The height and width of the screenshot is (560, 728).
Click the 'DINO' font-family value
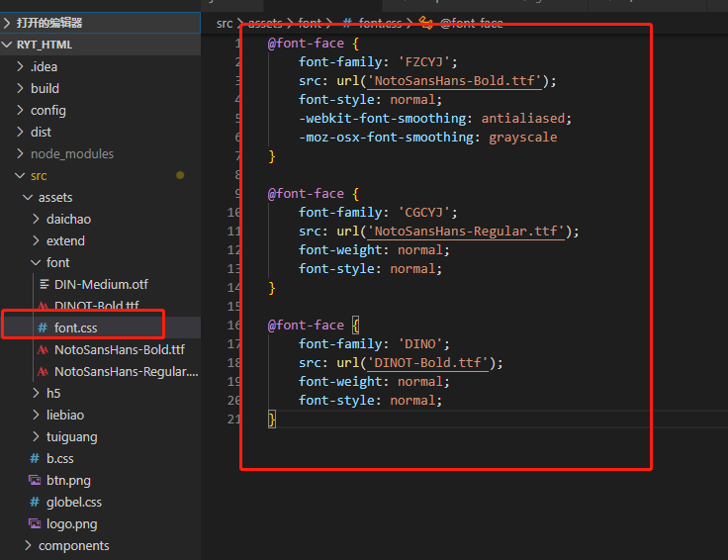tap(420, 344)
